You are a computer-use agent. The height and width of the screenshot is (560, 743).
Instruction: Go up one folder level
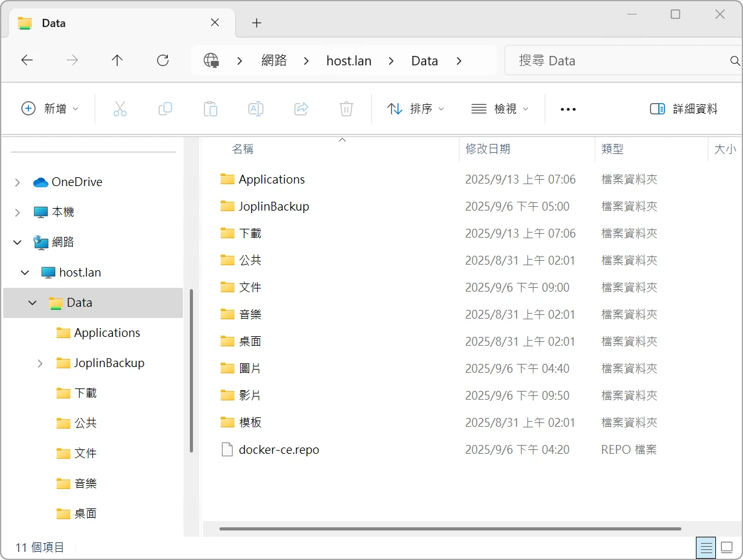coord(117,60)
